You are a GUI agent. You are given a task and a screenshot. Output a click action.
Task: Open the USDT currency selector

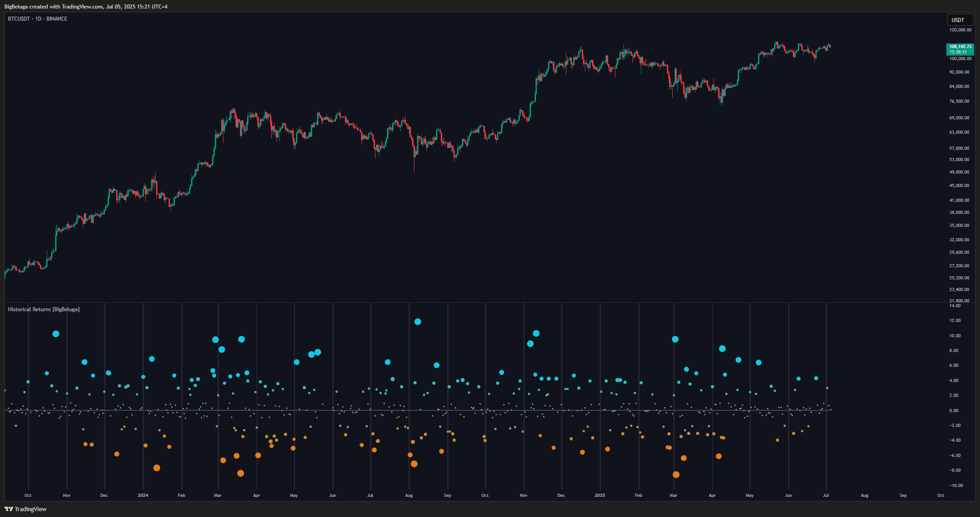pos(960,20)
